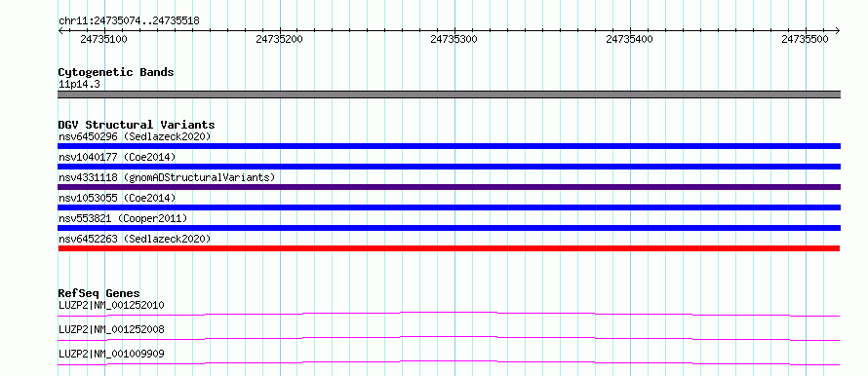This screenshot has height=376, width=868.
Task: Click the LUZP2|NM_001009909 transcript label
Action: tap(111, 354)
